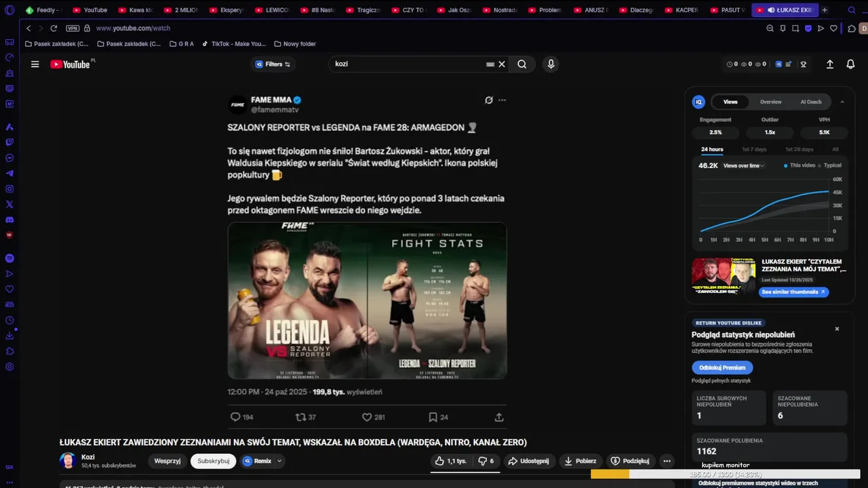Click the address bar URL

tap(133, 28)
